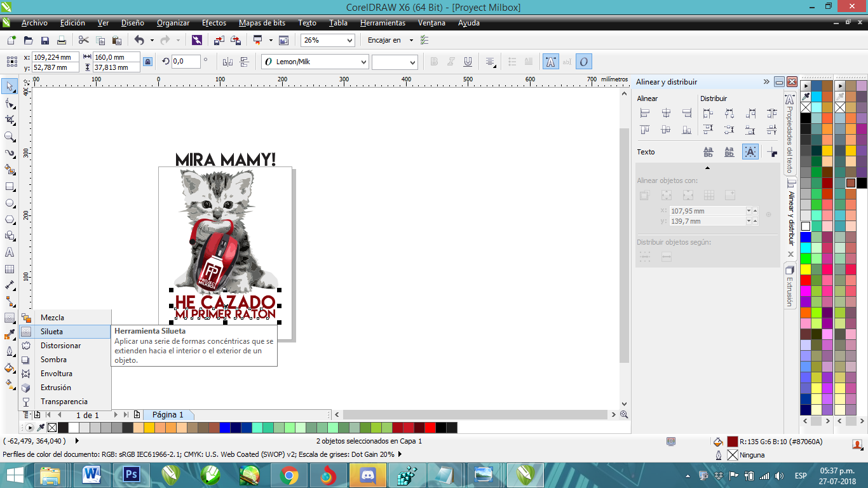Toggle last line baseline text alignment
The width and height of the screenshot is (868, 488).
(x=729, y=152)
